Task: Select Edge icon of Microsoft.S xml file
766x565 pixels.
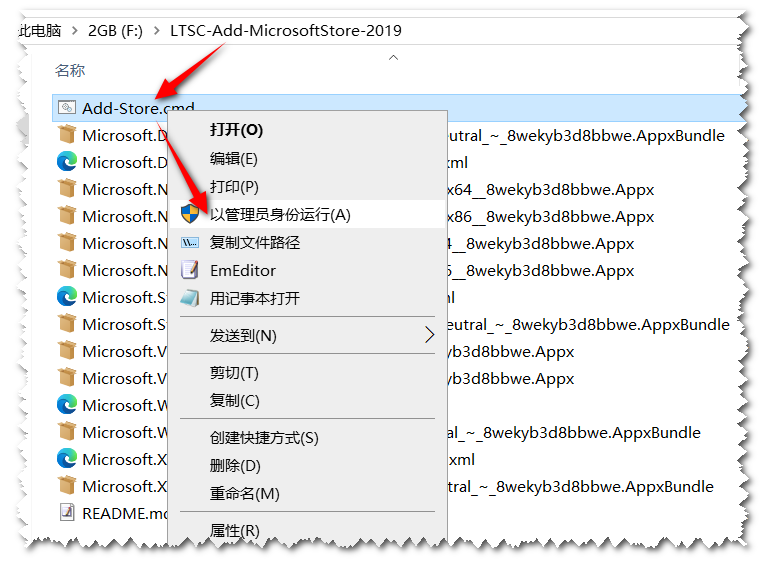Action: pos(66,296)
